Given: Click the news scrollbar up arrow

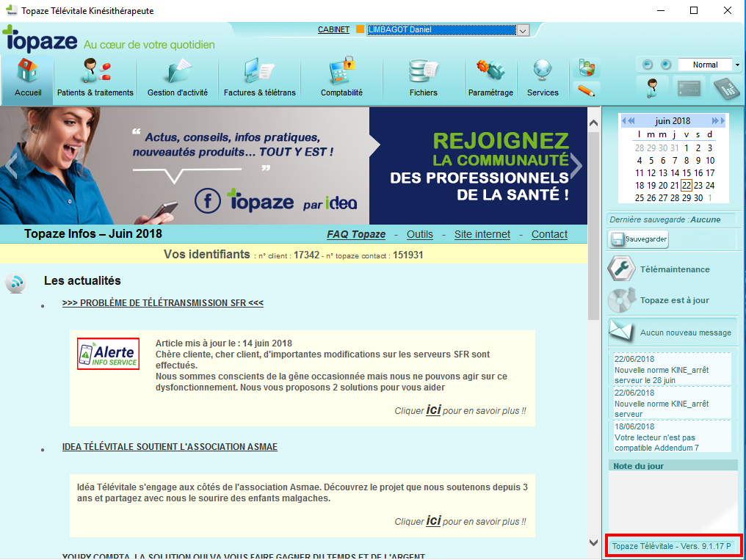Looking at the screenshot, I should pyautogui.click(x=593, y=123).
